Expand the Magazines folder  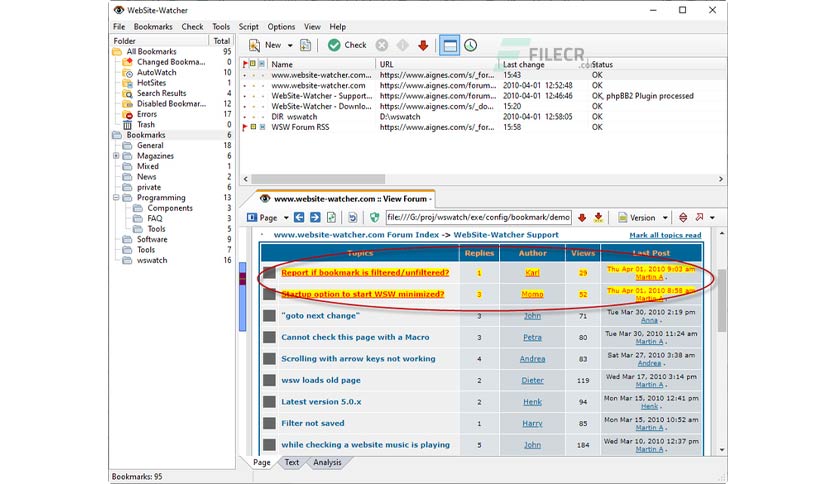tap(116, 156)
